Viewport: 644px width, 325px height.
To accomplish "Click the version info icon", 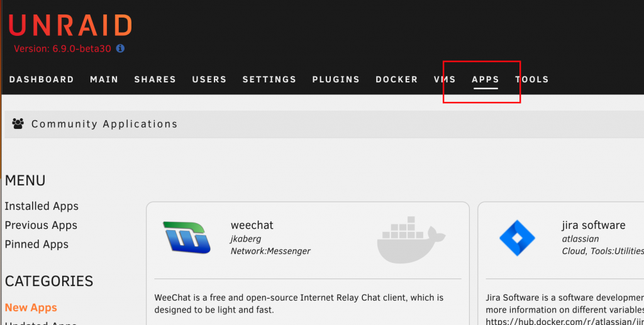I will pyautogui.click(x=120, y=48).
